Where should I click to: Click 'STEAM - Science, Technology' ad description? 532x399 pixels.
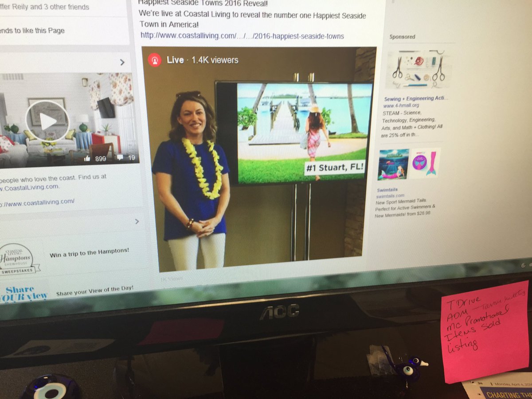412,123
